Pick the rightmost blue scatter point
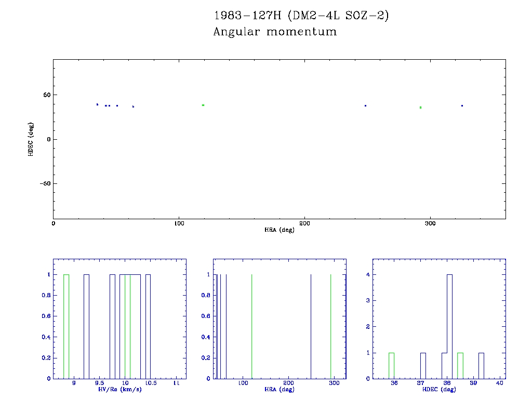The height and width of the screenshot is (399, 532). coord(462,105)
